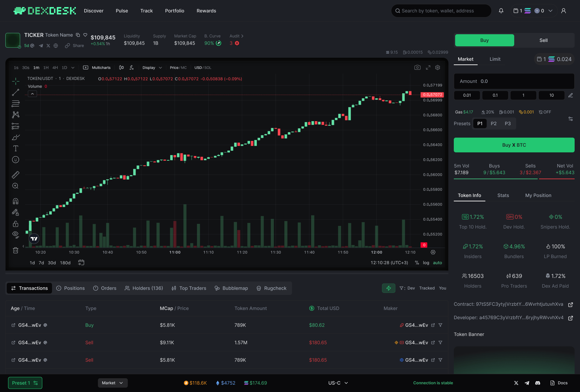
Task: Toggle drawings visibility eye icon
Action: click(x=15, y=234)
